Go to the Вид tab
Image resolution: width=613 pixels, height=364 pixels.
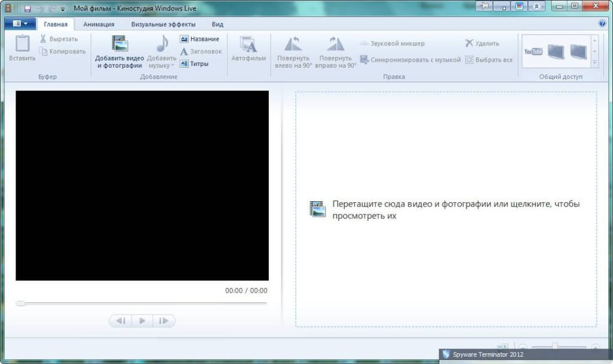[x=217, y=25]
